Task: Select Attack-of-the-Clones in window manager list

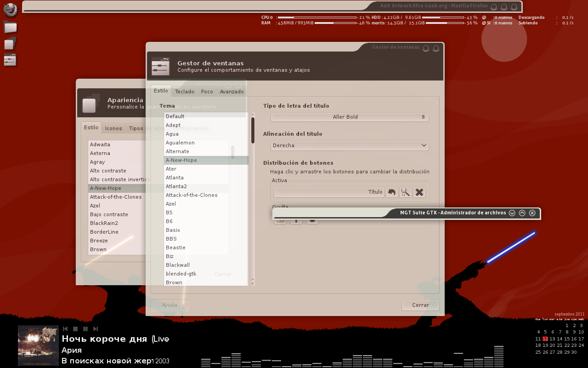Action: (206, 195)
